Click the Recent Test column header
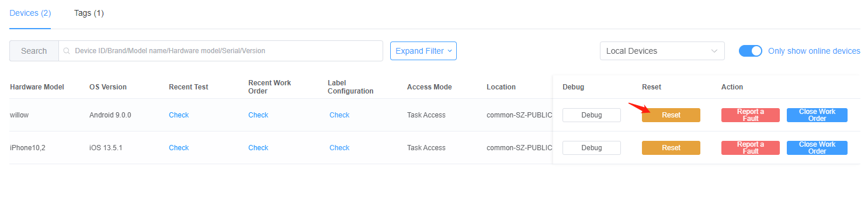 pyautogui.click(x=189, y=87)
